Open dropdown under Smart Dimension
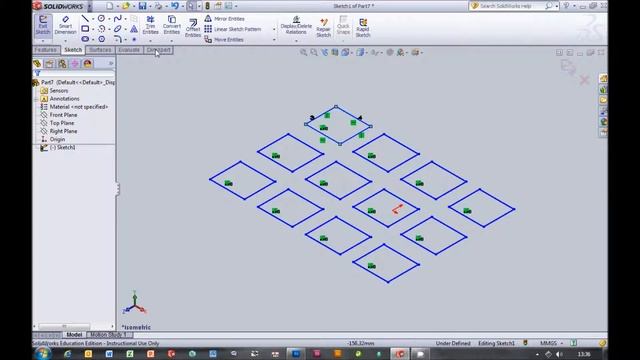This screenshot has height=360, width=640. pos(65,41)
